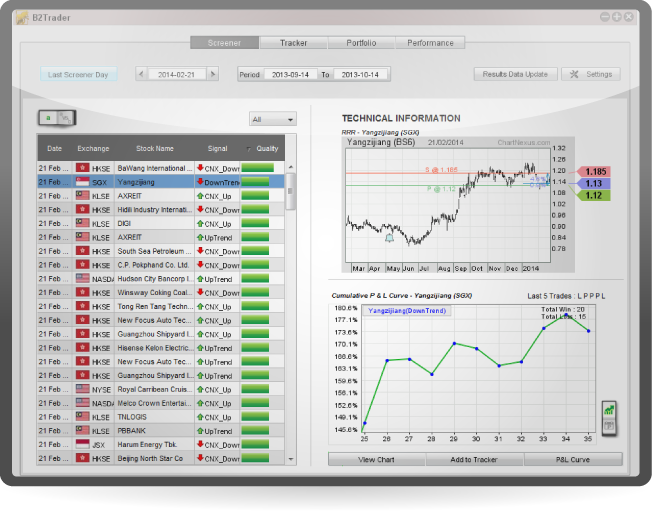
Task: Sort by the Quality column header
Action: [x=265, y=148]
